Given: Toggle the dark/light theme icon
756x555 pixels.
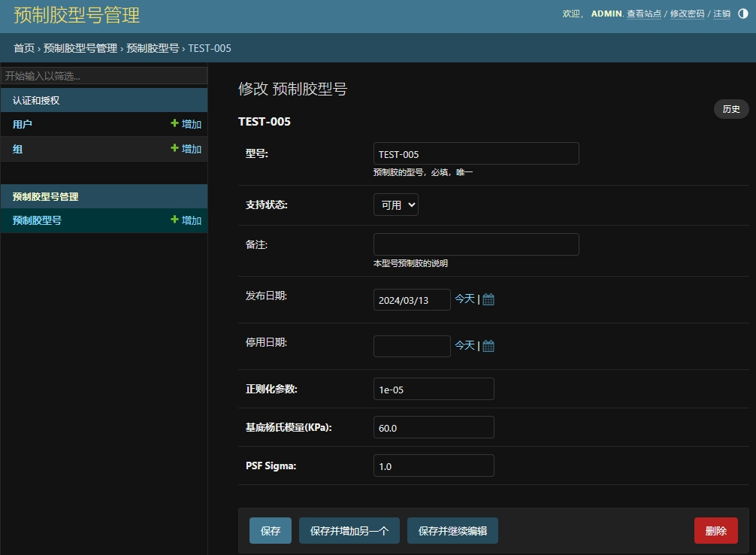Looking at the screenshot, I should click(x=743, y=14).
